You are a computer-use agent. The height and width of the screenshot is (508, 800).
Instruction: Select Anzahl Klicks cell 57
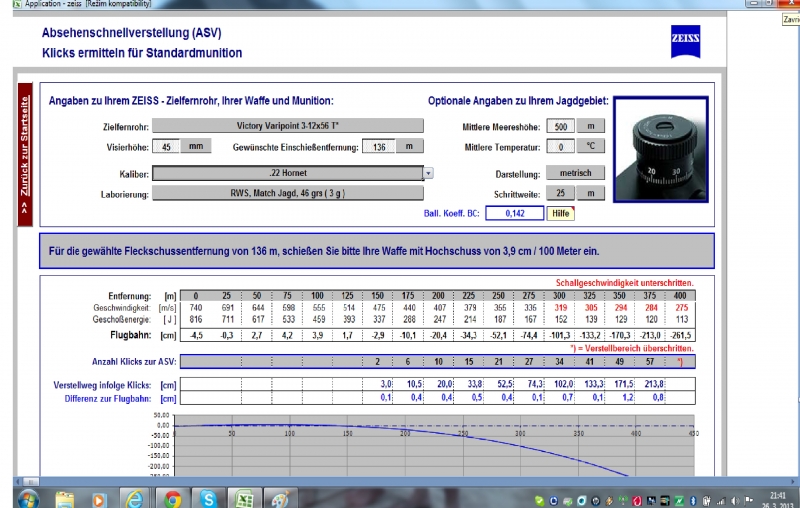pyautogui.click(x=649, y=362)
